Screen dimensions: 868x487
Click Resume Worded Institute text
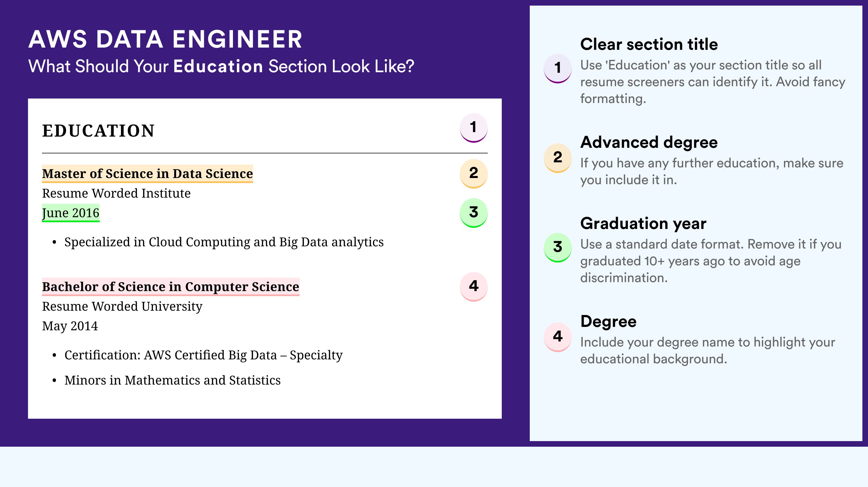tap(116, 193)
